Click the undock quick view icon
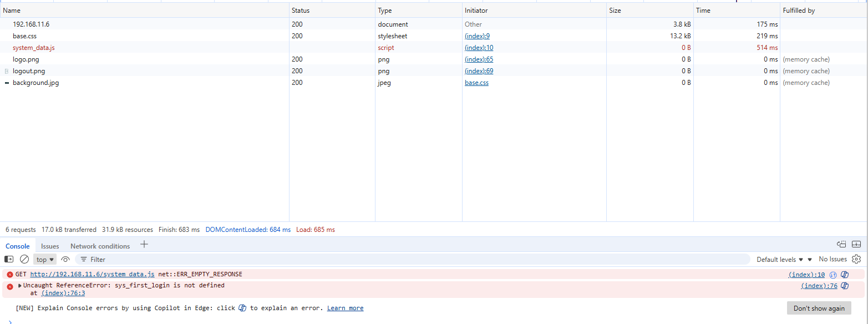The width and height of the screenshot is (868, 324). click(x=841, y=244)
